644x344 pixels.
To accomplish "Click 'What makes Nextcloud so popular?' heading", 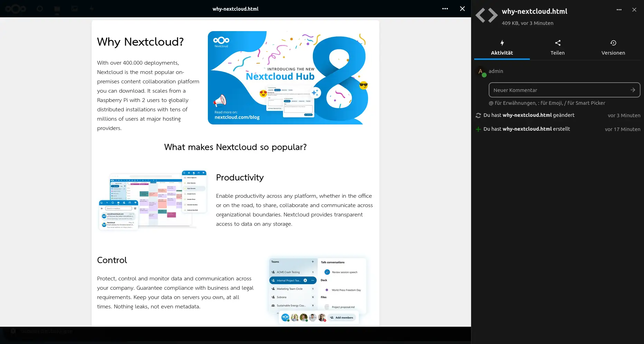I will point(235,147).
